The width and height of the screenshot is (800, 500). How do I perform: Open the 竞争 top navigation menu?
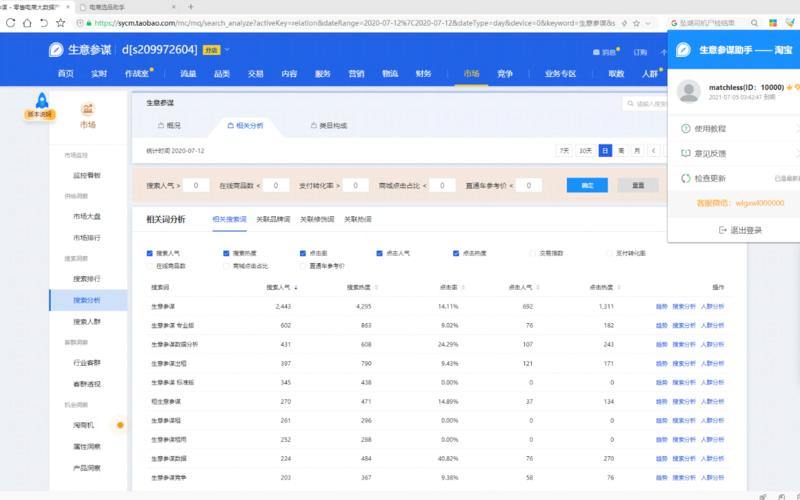pyautogui.click(x=505, y=73)
